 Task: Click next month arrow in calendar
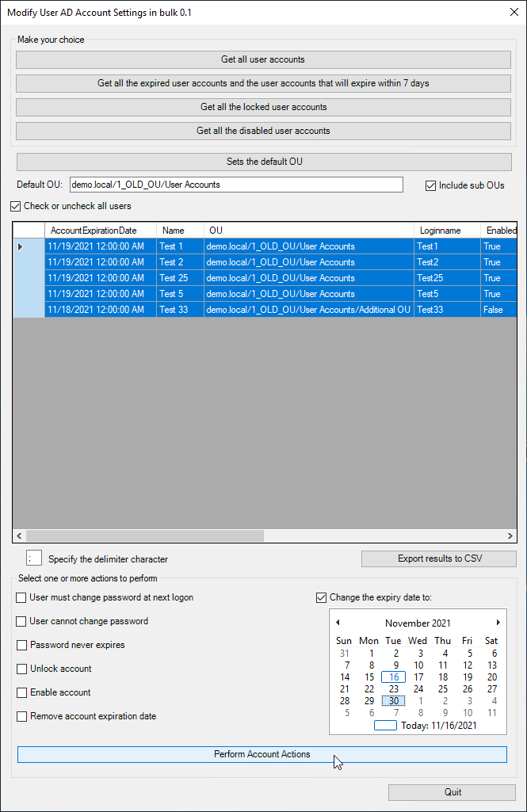[x=498, y=623]
